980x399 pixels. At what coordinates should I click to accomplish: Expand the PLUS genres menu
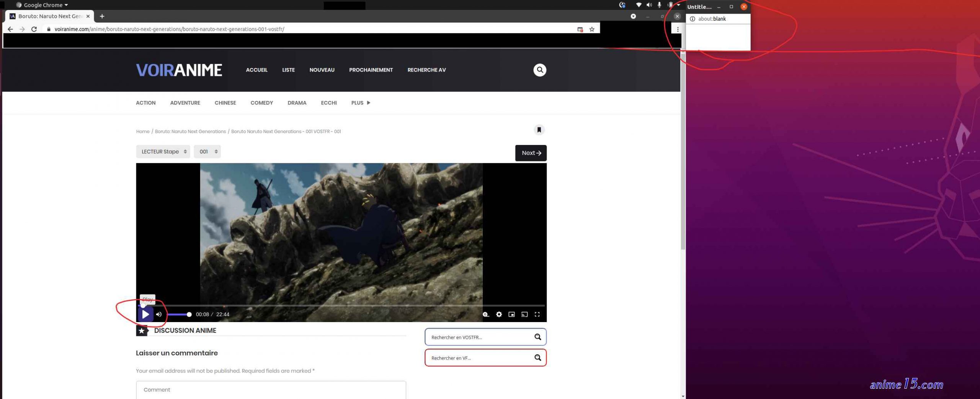(361, 103)
